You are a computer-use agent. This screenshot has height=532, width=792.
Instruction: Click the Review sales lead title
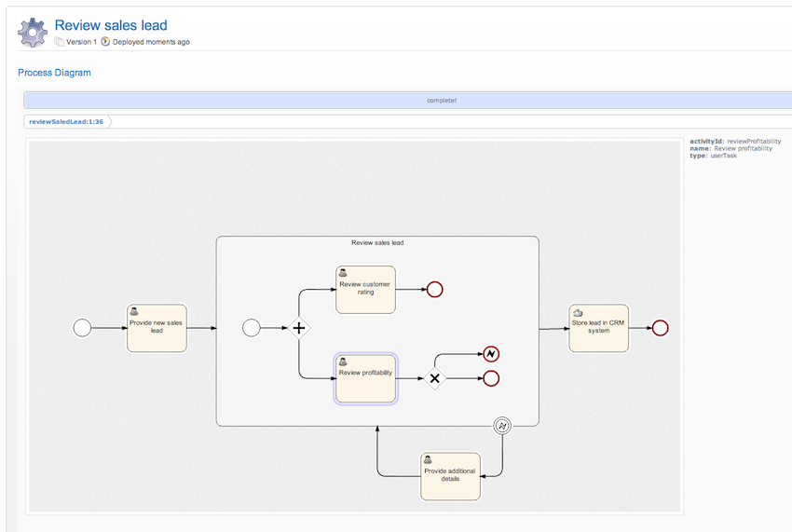tap(111, 25)
